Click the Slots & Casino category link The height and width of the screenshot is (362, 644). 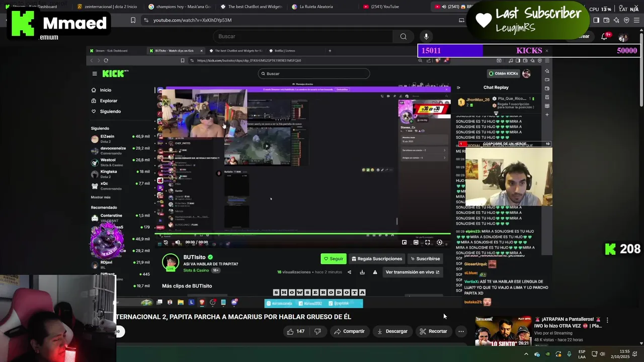click(x=196, y=270)
